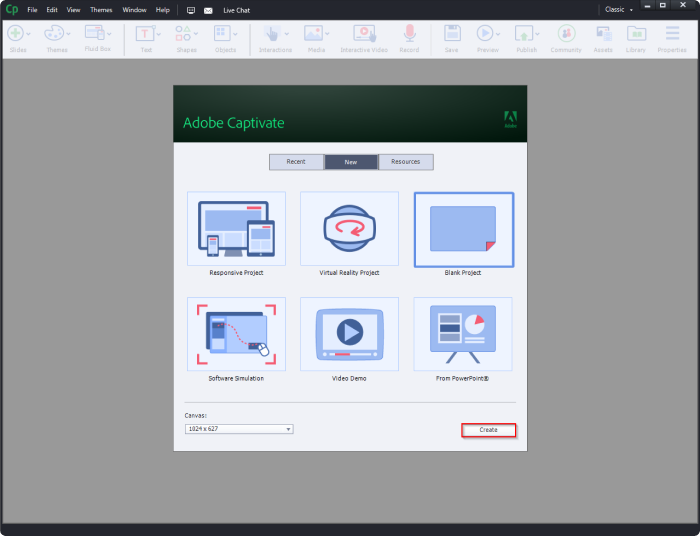Select the Responsive Project thumbnail
Screen dimensions: 700x536
[236, 229]
